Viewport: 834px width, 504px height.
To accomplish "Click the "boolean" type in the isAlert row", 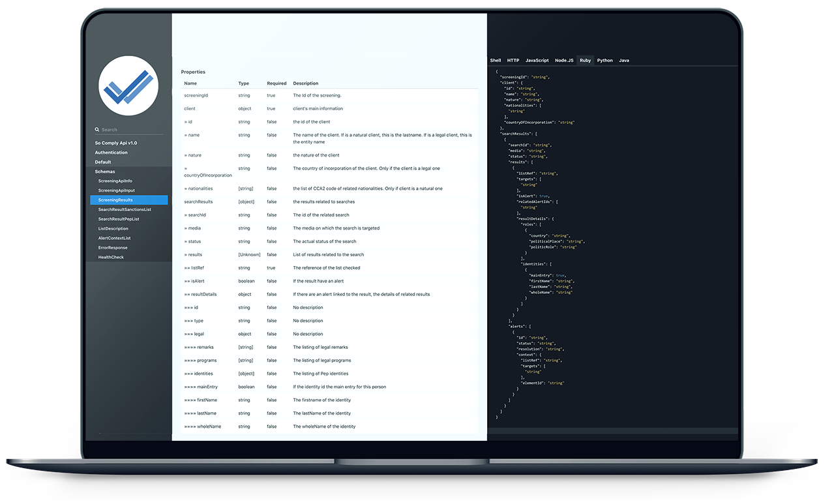I will click(x=246, y=281).
